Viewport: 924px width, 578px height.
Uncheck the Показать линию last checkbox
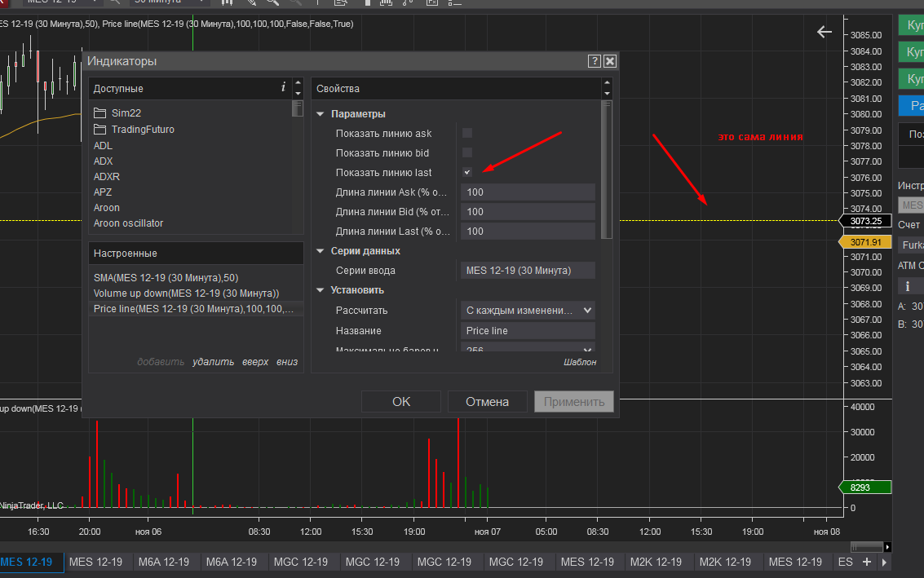467,172
